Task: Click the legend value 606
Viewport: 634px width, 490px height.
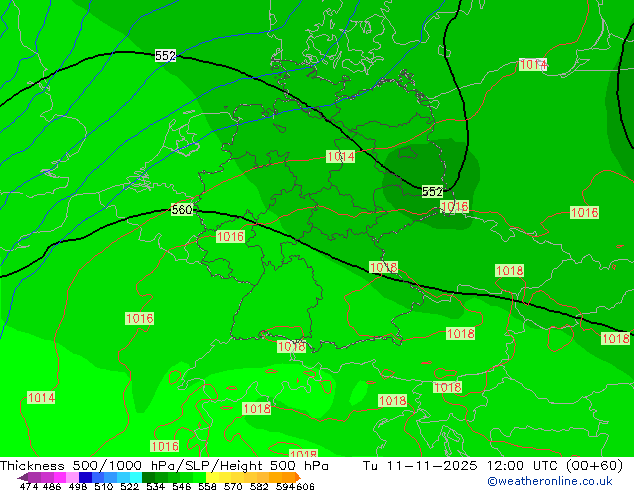Action: click(305, 486)
